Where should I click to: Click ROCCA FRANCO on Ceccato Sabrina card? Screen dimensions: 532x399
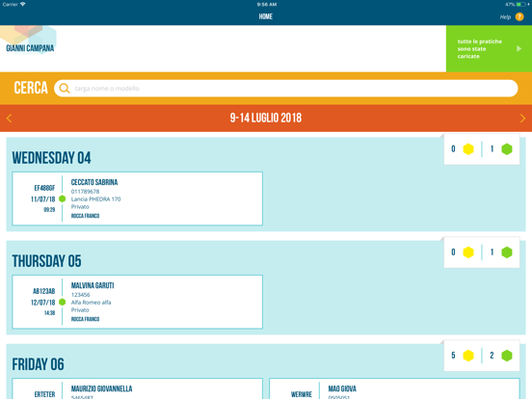85,216
